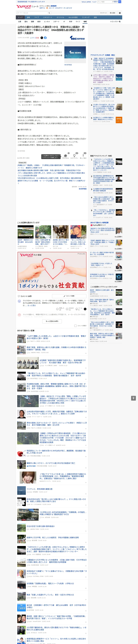This screenshot has width=138, height=644.
Task: Click the ログイン link
Action: coord(42,8)
